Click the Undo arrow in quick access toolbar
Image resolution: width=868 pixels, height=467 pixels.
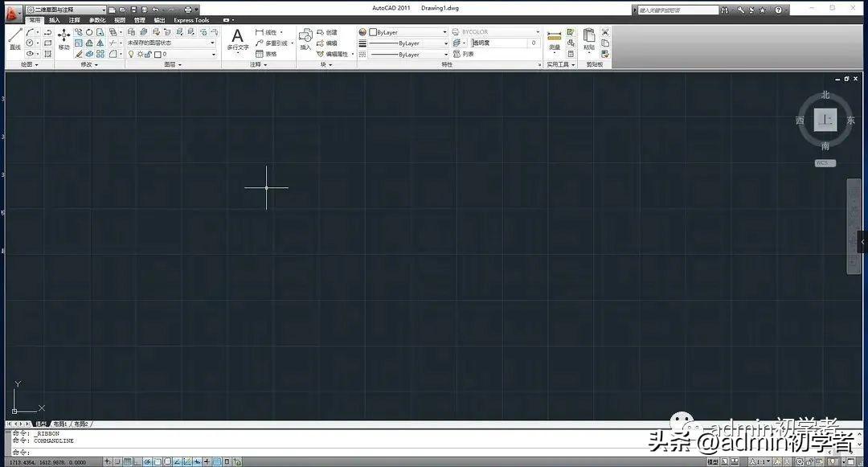click(156, 10)
